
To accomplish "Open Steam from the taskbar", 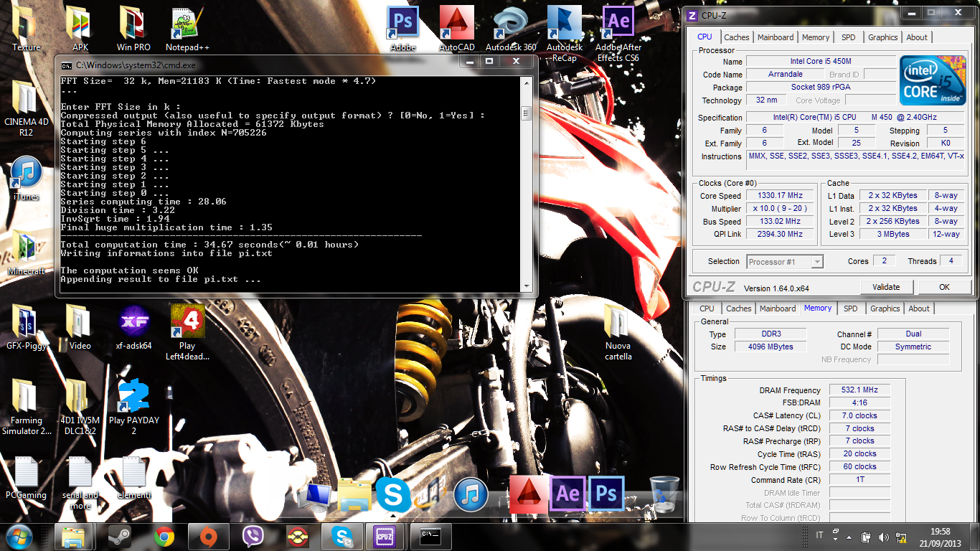I will pos(118,537).
